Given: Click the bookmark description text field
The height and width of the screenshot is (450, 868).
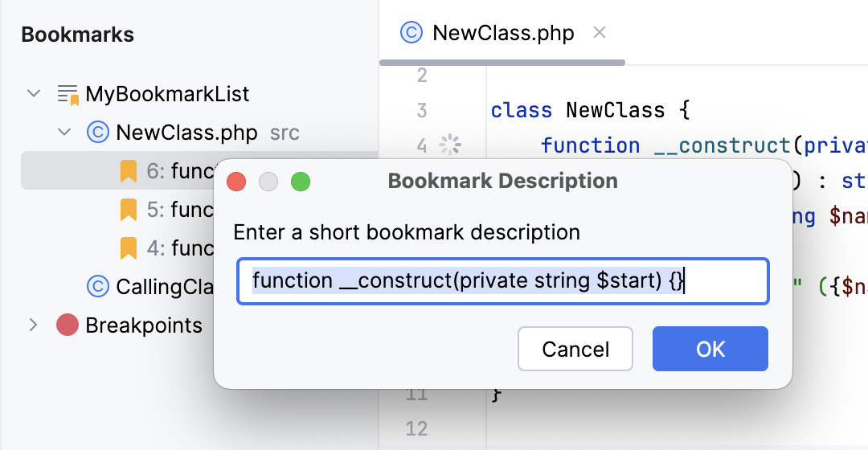Looking at the screenshot, I should coord(502,281).
